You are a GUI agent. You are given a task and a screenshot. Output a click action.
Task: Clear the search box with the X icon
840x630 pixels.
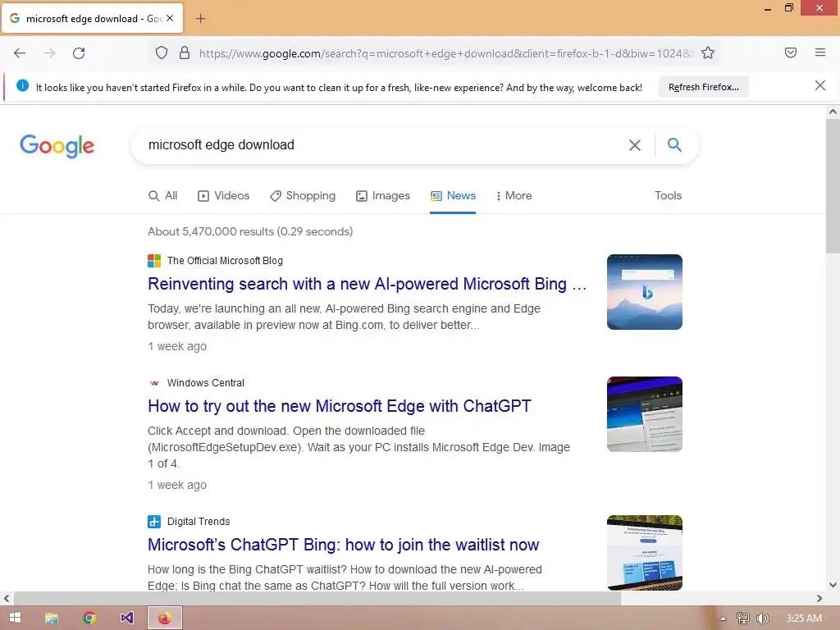(635, 145)
